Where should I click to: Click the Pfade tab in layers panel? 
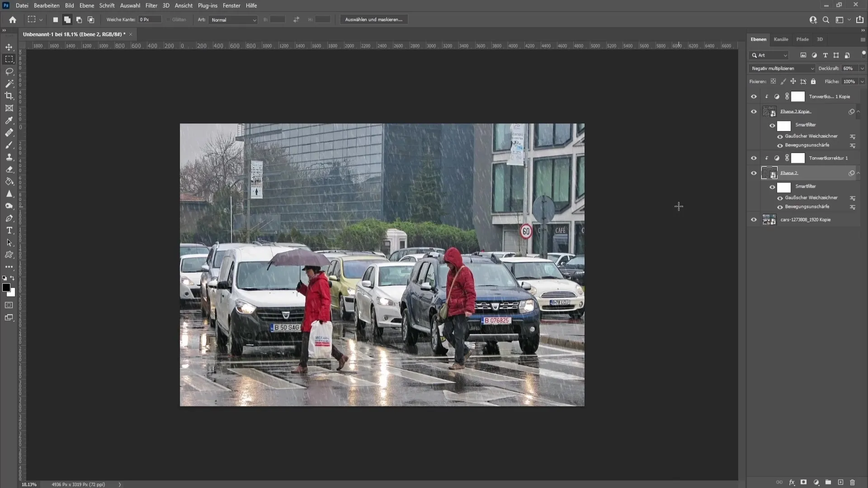802,39
